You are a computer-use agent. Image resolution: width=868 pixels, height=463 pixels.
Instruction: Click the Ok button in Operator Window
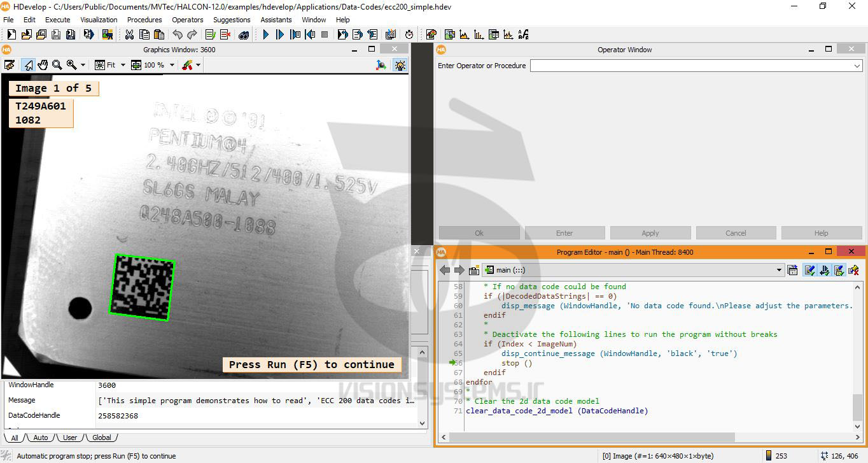pos(479,233)
